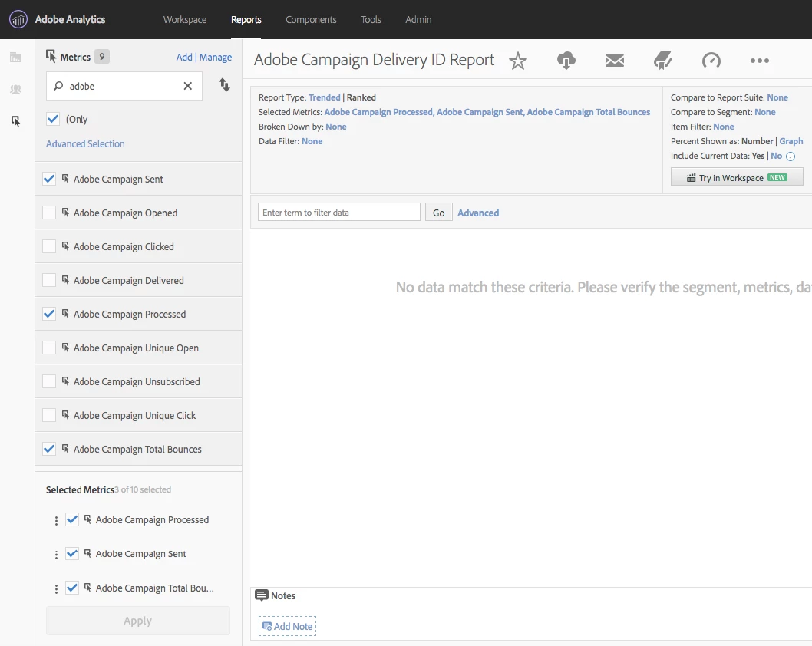Clear the adobe search with X icon
The height and width of the screenshot is (646, 812).
[x=188, y=86]
